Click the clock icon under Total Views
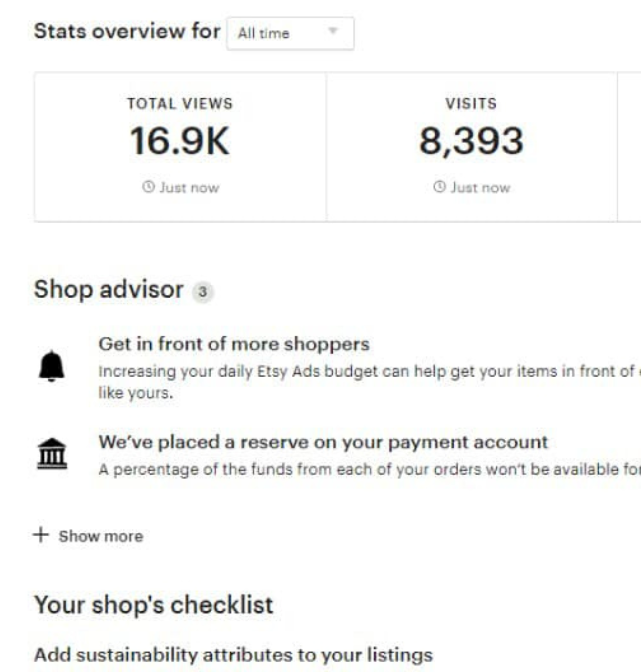Image resolution: width=641 pixels, height=672 pixels. click(x=148, y=187)
